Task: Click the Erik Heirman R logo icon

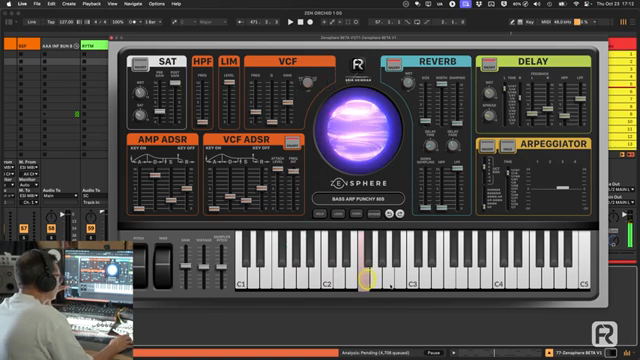Action: (358, 64)
